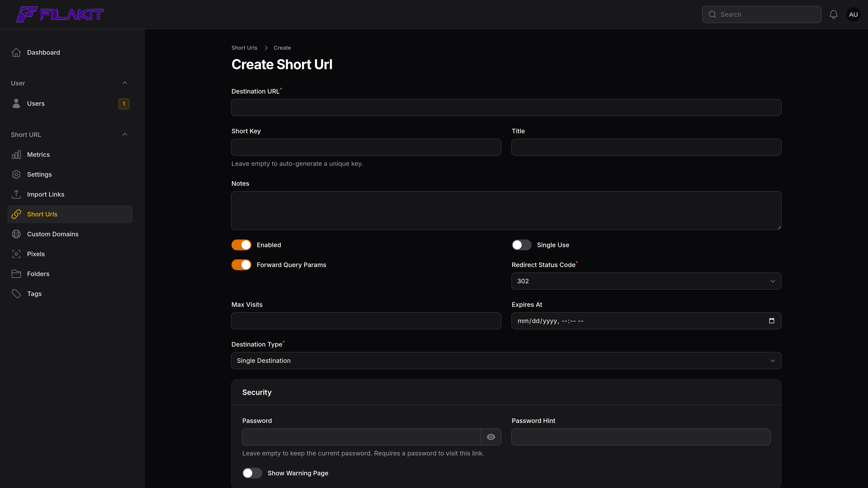This screenshot has height=488, width=868.
Task: Open the Expires At calendar picker
Action: [x=772, y=321]
